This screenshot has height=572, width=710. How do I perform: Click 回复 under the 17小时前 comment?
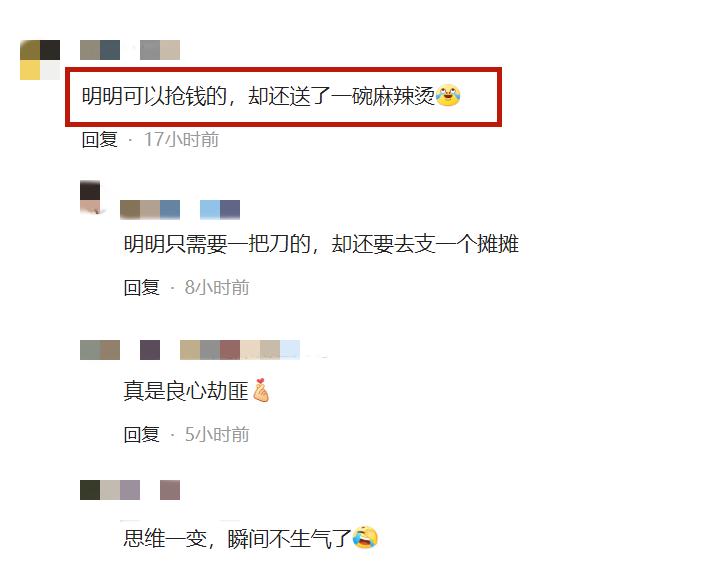click(x=100, y=139)
